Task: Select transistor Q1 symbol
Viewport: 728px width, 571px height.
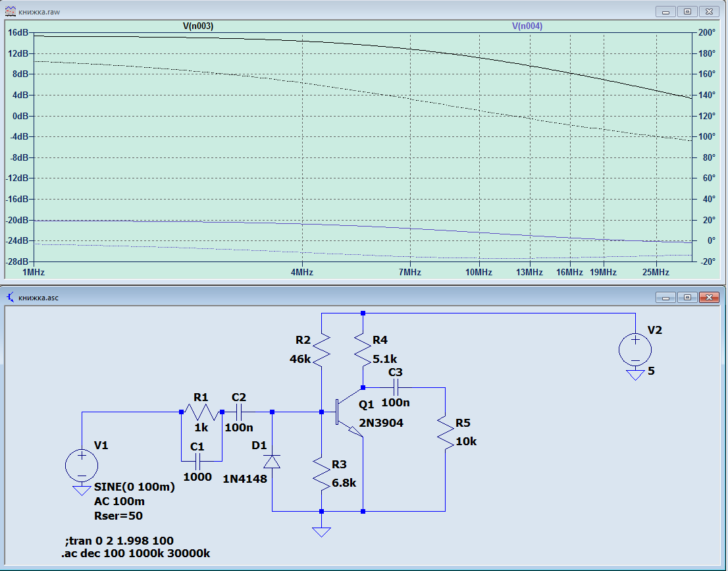Action: (348, 412)
